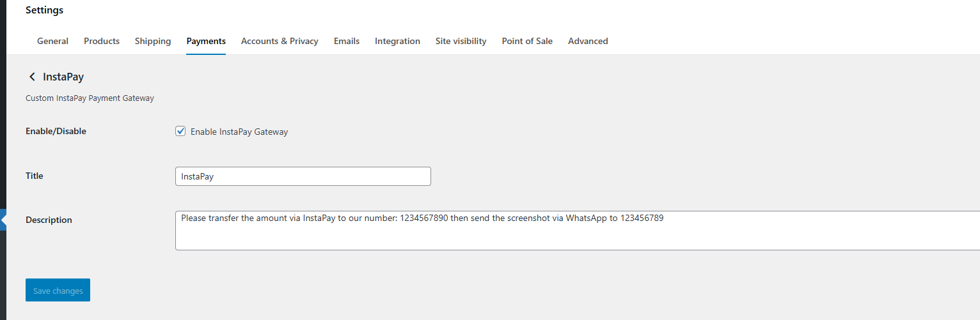This screenshot has width=980, height=320.
Task: Go back using the chevron beside InstaPay
Action: [x=32, y=77]
